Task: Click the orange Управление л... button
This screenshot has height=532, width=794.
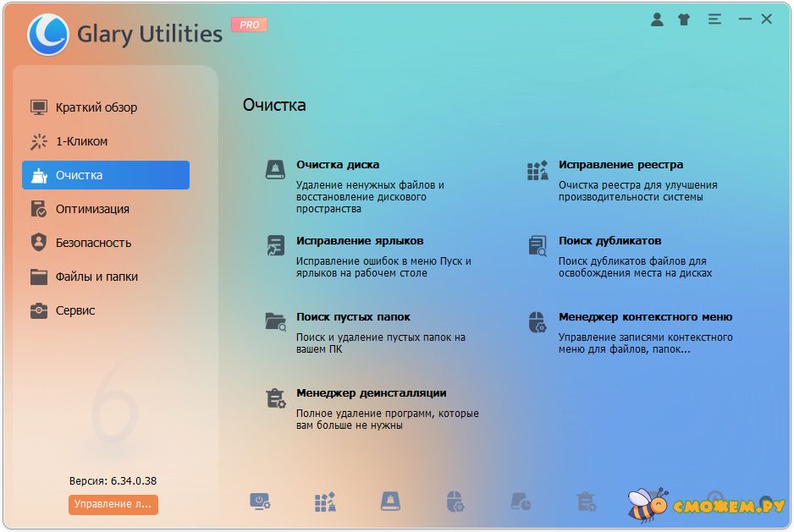Action: pos(113,504)
